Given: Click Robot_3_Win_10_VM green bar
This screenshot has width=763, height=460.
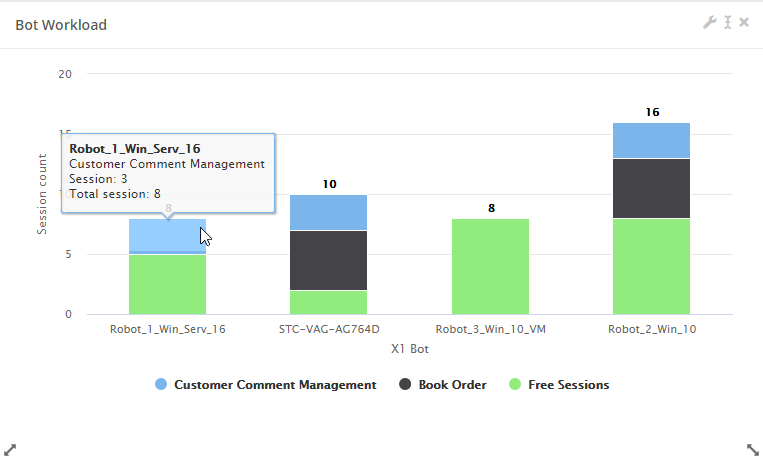Looking at the screenshot, I should (x=490, y=266).
